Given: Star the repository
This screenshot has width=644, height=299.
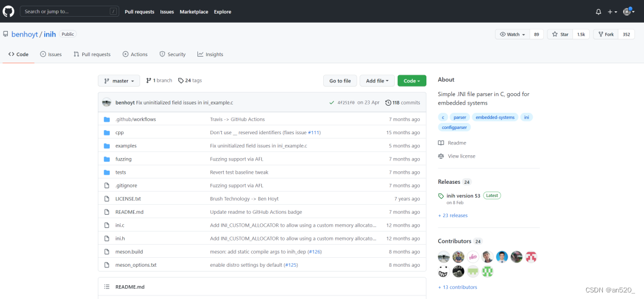Looking at the screenshot, I should tap(560, 35).
